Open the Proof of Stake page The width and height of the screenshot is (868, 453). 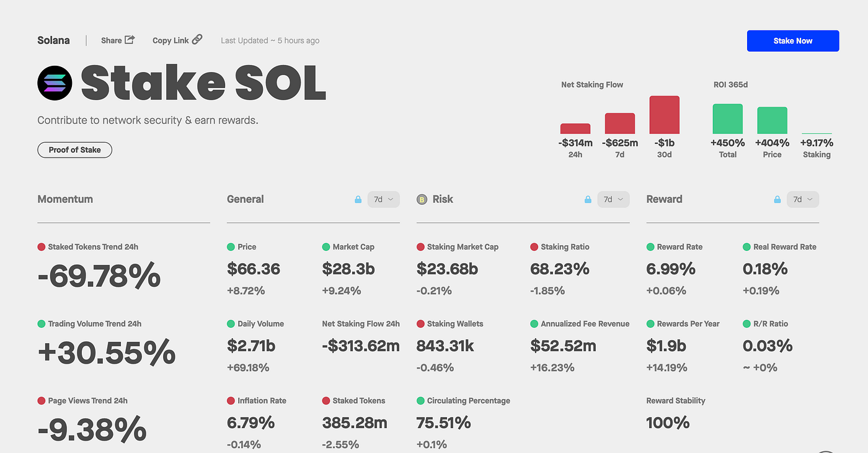[x=74, y=150]
